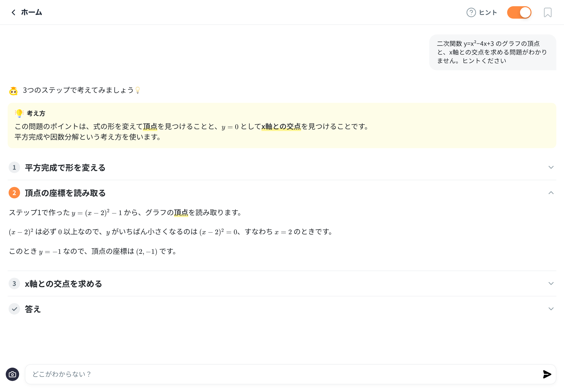Screen dimensions: 564x392
Task: Click the checkmark icon beside 答え
Action: [x=14, y=309]
